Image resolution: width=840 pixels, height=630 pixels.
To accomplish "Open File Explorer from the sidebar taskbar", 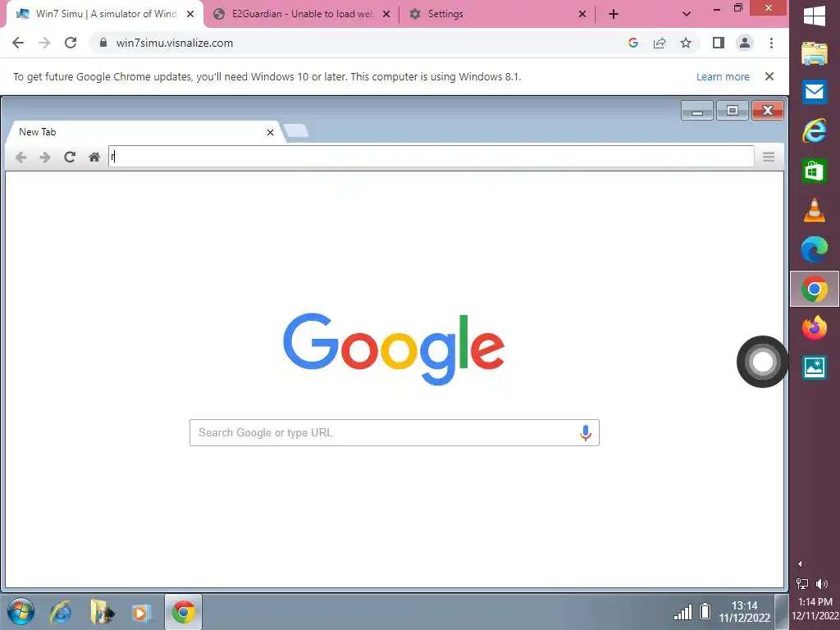I will tap(815, 53).
